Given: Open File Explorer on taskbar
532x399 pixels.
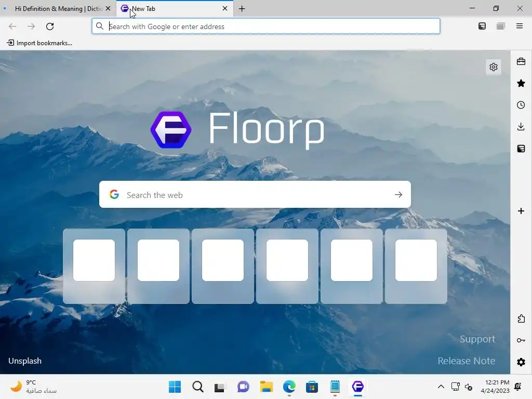Looking at the screenshot, I should click(x=267, y=387).
